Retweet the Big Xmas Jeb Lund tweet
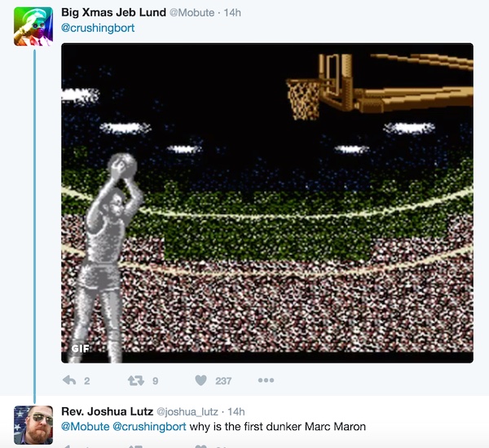489x448 pixels. click(136, 380)
